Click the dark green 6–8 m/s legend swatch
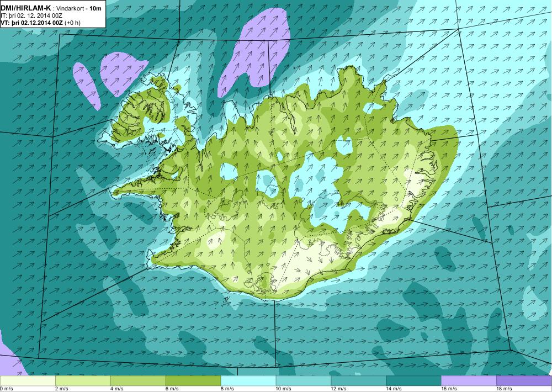552x392 pixels. click(x=193, y=381)
